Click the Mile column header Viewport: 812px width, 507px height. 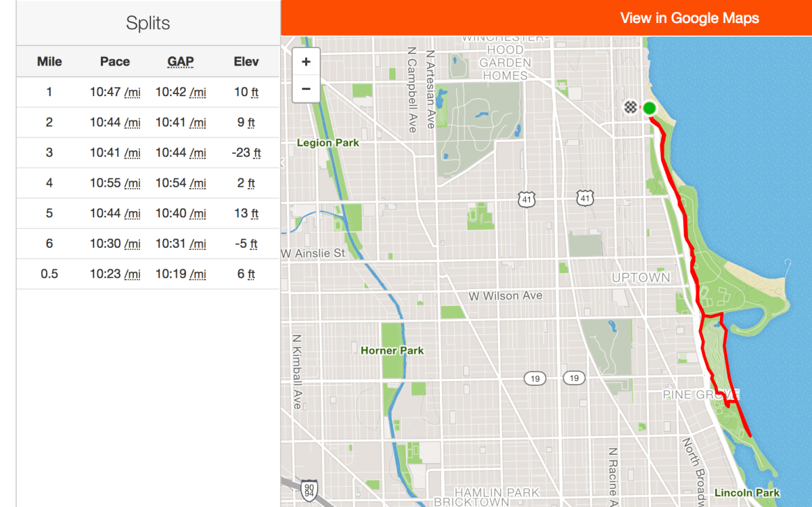point(49,62)
